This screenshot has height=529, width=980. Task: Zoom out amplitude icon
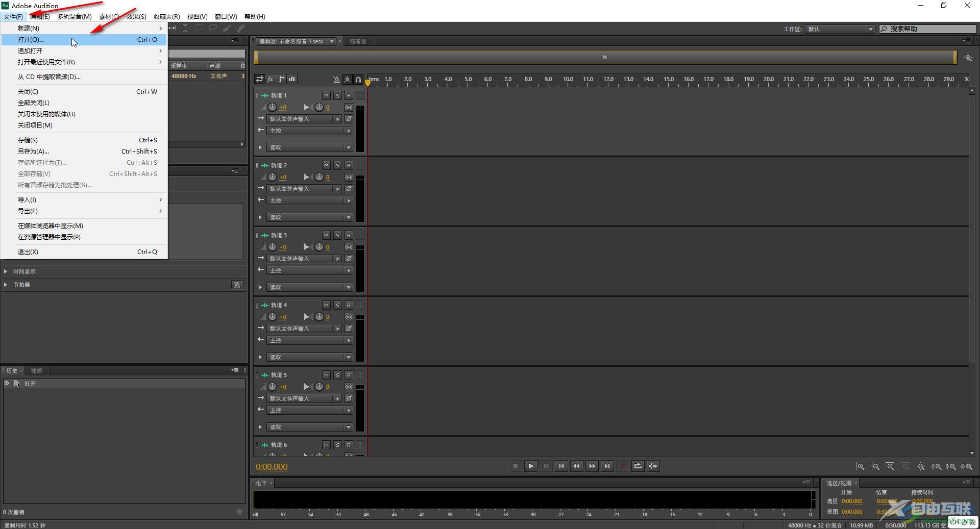pos(875,466)
